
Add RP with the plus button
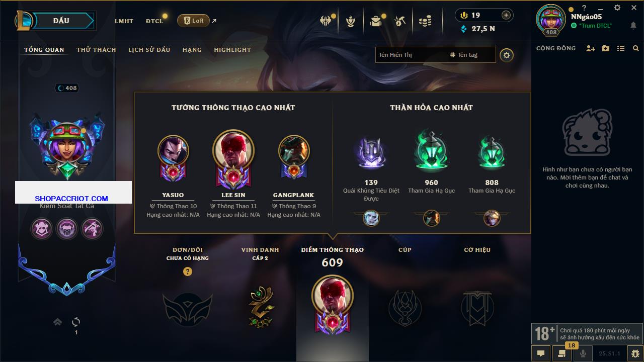506,15
